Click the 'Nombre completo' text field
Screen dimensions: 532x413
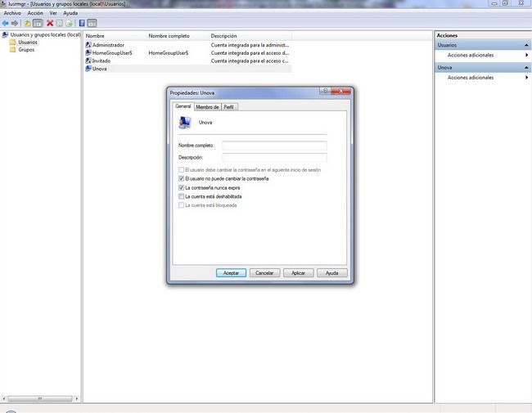pyautogui.click(x=274, y=146)
